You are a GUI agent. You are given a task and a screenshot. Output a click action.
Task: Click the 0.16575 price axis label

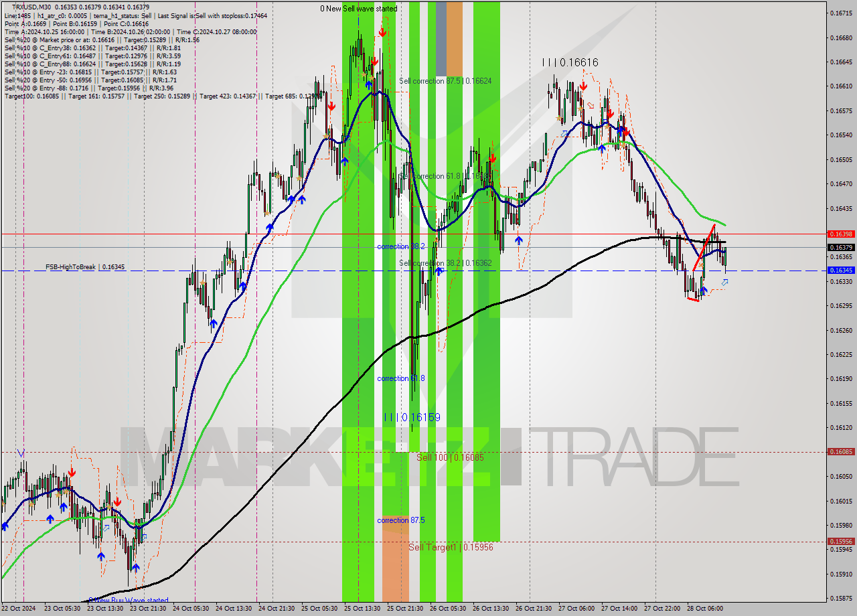coord(841,111)
